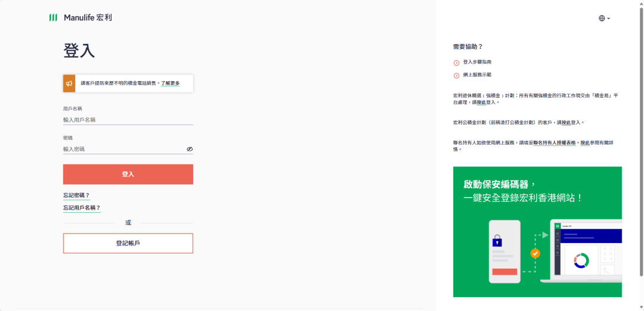
Task: Click the padlock illustration in green banner
Action: 497,241
